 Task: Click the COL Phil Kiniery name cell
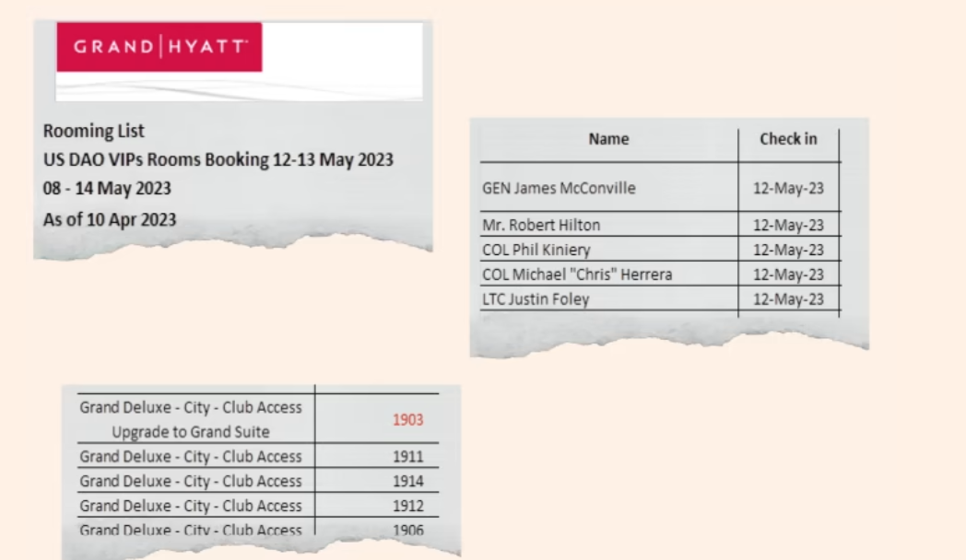pyautogui.click(x=536, y=250)
